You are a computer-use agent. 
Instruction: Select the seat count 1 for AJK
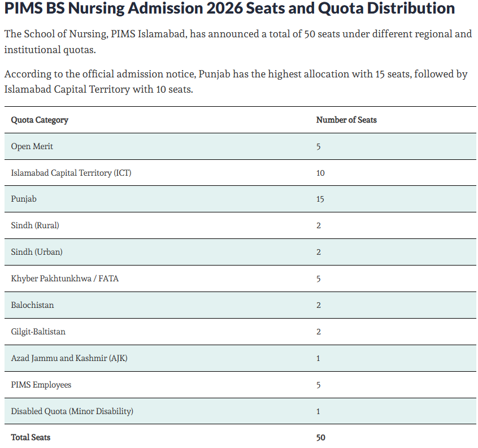pos(318,358)
